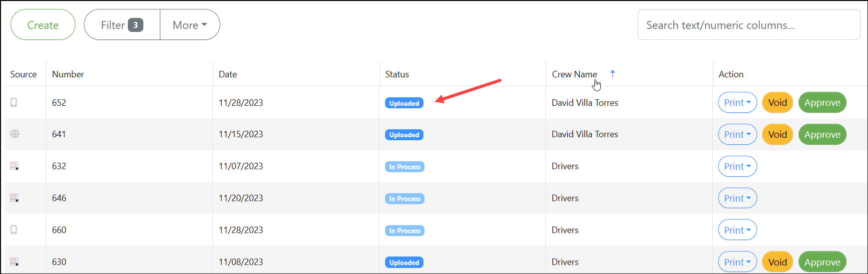Click the mobile source icon for number 660
The height and width of the screenshot is (274, 868).
14,230
